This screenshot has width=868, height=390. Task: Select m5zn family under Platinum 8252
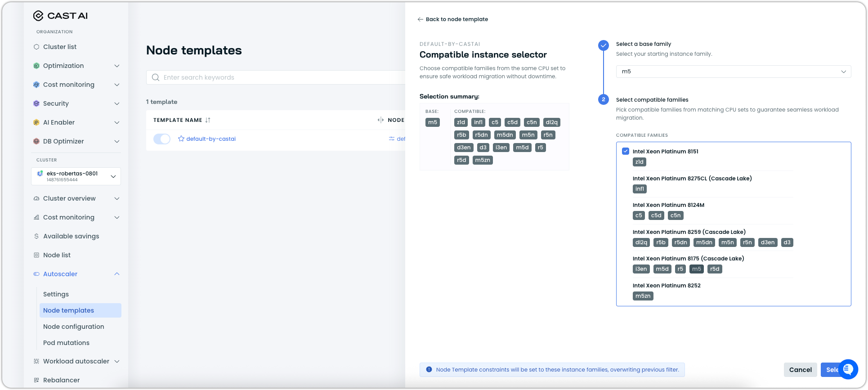[x=643, y=296]
